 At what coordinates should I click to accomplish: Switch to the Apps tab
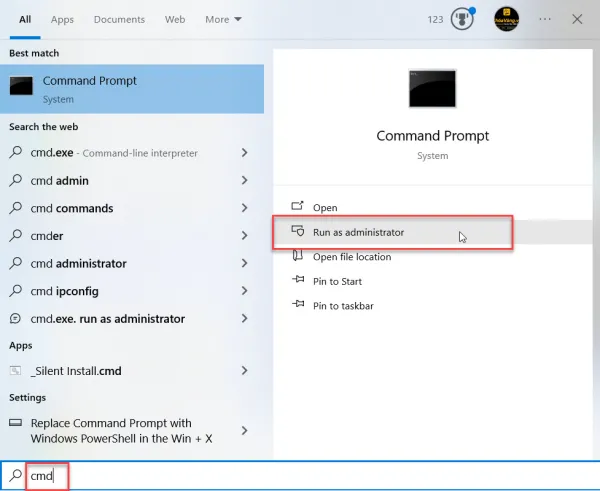(62, 19)
